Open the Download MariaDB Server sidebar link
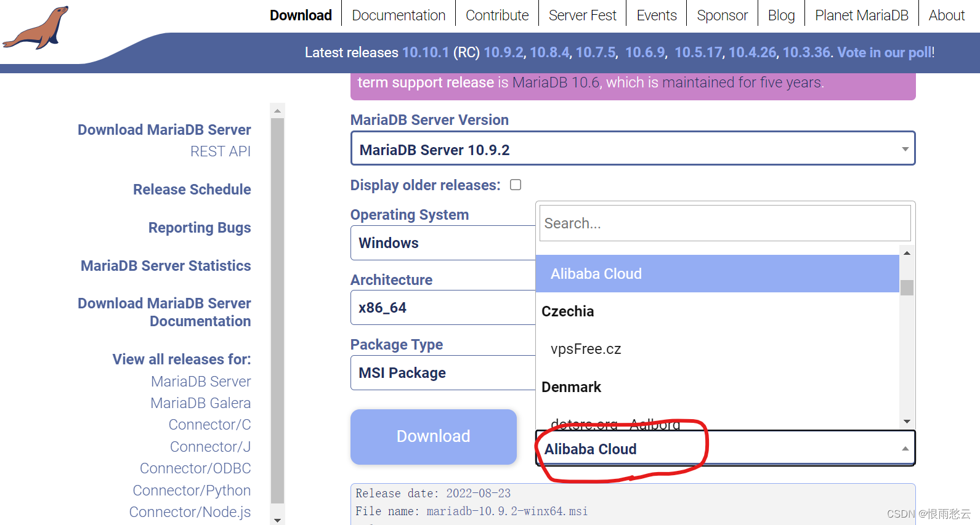Screen dimensions: 980x525 [164, 130]
